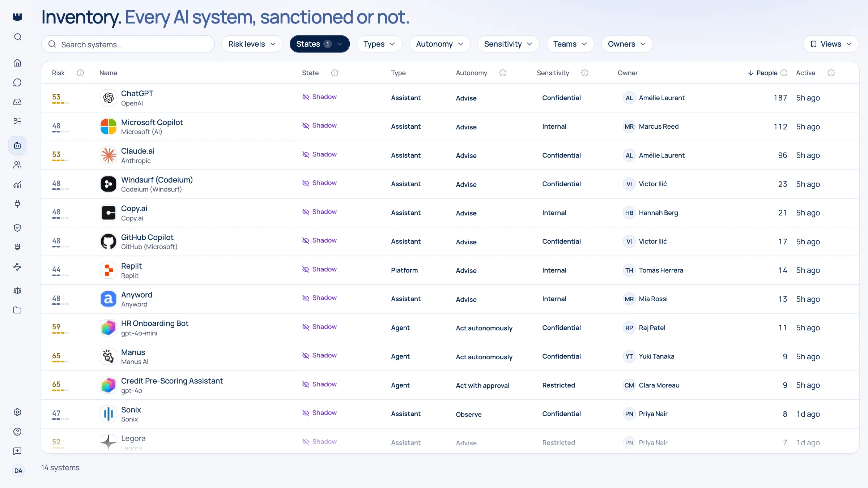This screenshot has width=868, height=488.
Task: Click the Type column header
Action: [x=398, y=73]
